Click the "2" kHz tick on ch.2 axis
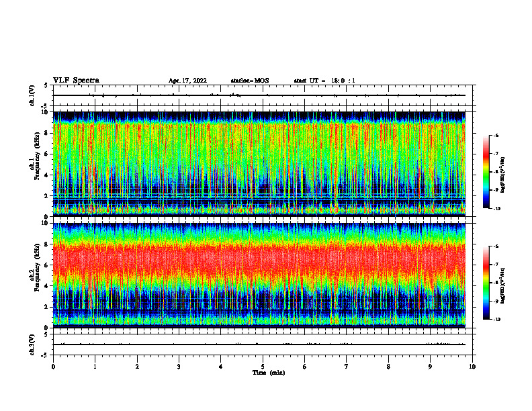This screenshot has height=411, width=532. click(47, 307)
